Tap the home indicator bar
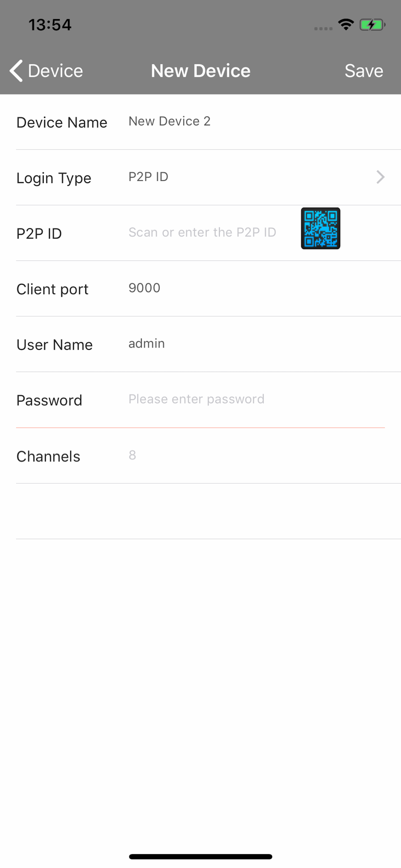 pyautogui.click(x=200, y=857)
